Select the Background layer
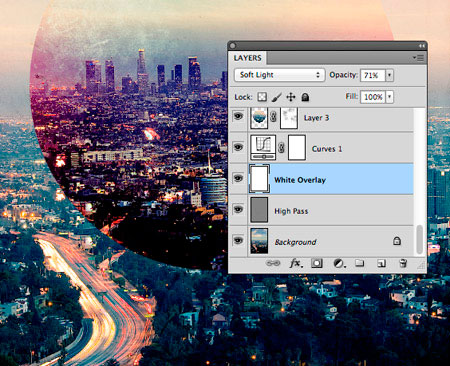Screen dimensions: 450x366 [x=321, y=241]
